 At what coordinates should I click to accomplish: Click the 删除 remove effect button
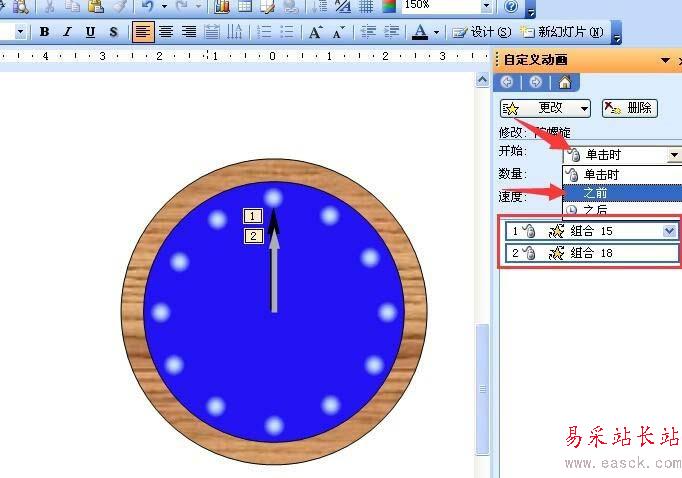[x=630, y=108]
